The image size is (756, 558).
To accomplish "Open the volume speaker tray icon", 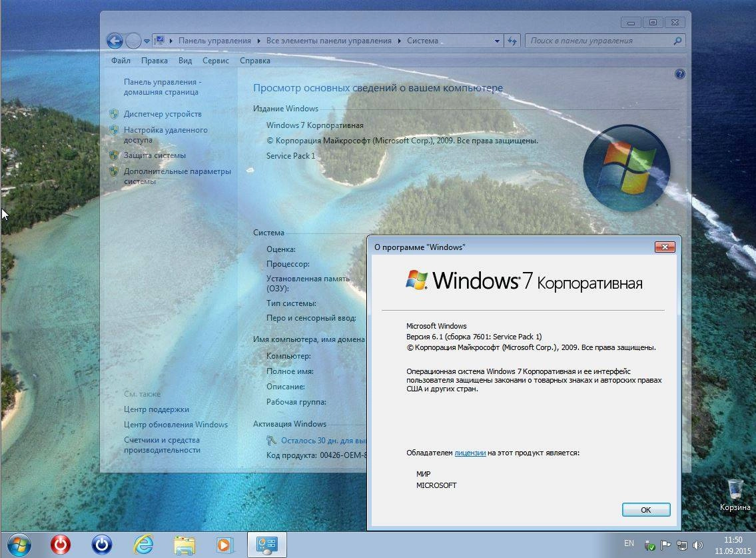I will pyautogui.click(x=697, y=545).
